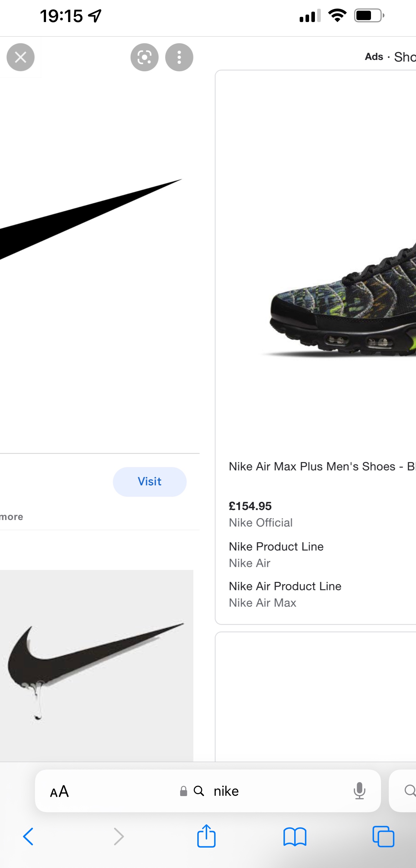The height and width of the screenshot is (868, 416).
Task: Open the three-dot more options menu
Action: [x=179, y=57]
